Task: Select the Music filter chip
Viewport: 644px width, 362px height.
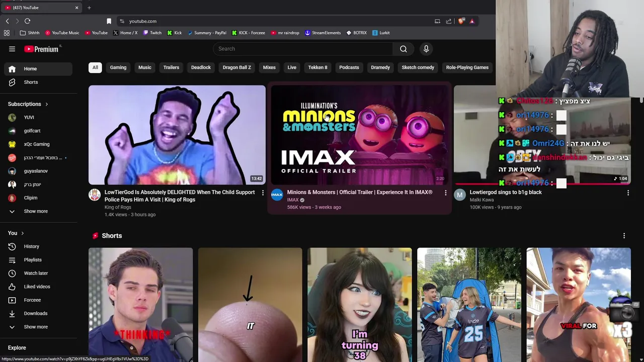Action: tap(145, 67)
